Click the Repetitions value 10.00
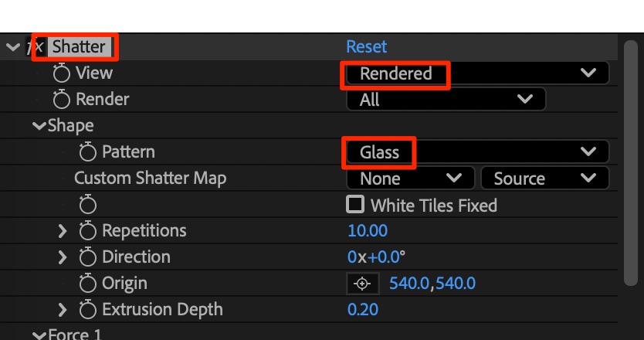This screenshot has height=340, width=644. (x=368, y=231)
